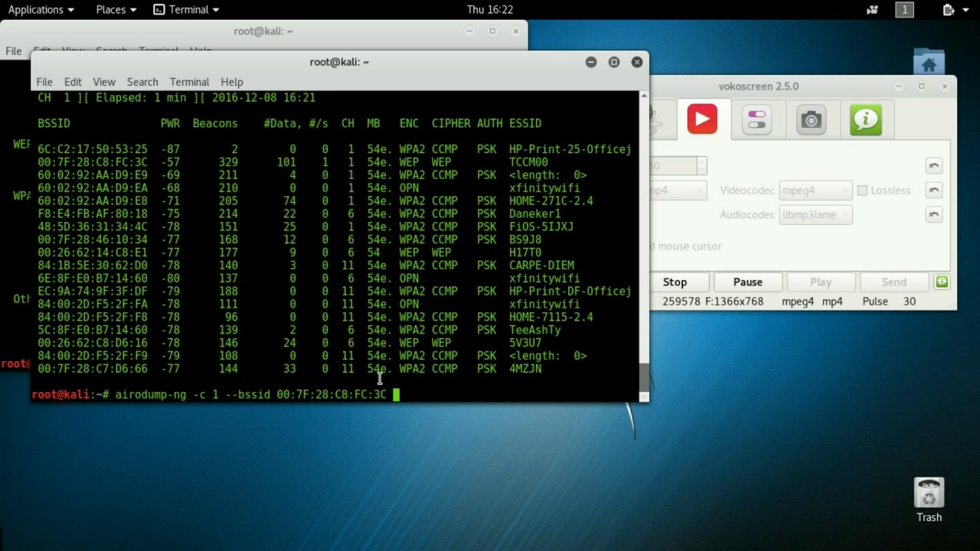Click BSSID 6C:C2:17:50:53:25
This screenshot has height=551, width=980.
[x=93, y=149]
